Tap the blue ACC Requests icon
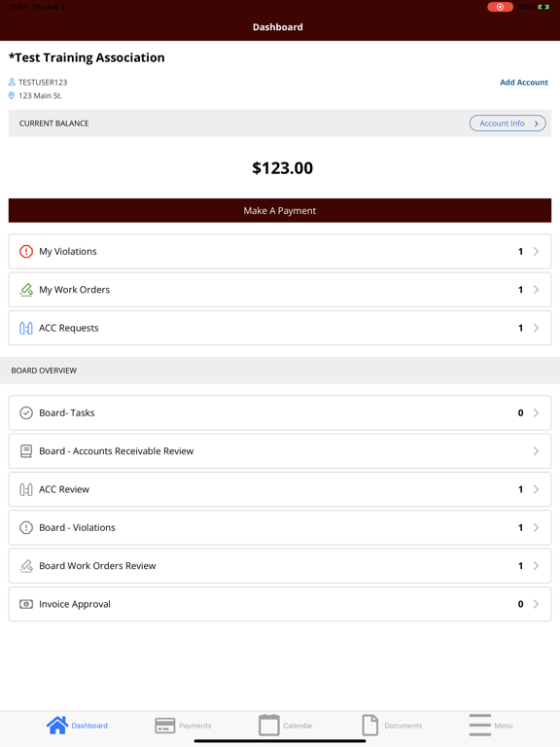The width and height of the screenshot is (560, 747). tap(26, 328)
